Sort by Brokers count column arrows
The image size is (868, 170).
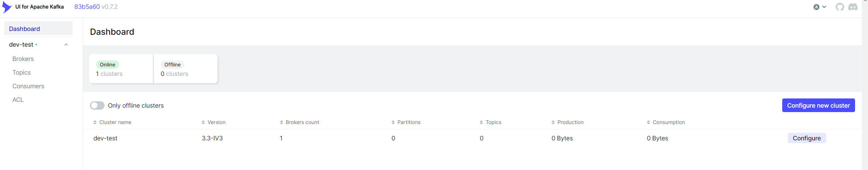[282, 122]
